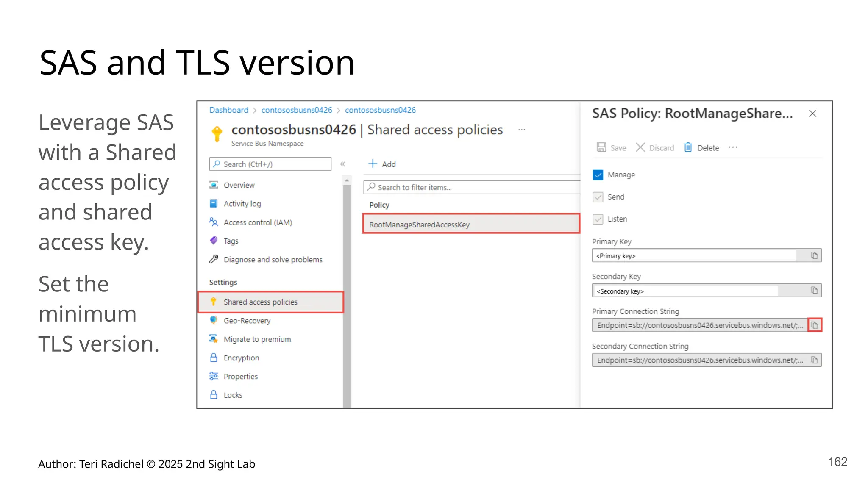Screen dimensions: 868x488
Task: Click the Activity log icon
Action: click(x=214, y=203)
